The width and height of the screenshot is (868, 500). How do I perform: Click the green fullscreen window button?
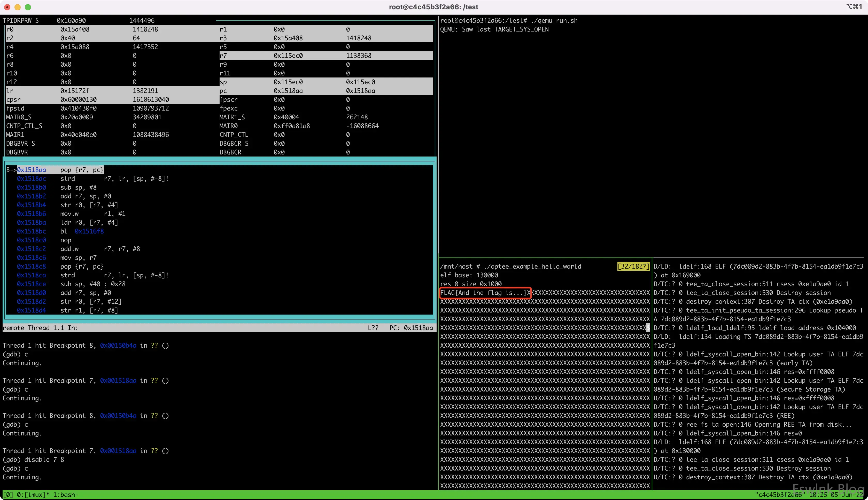pos(28,7)
